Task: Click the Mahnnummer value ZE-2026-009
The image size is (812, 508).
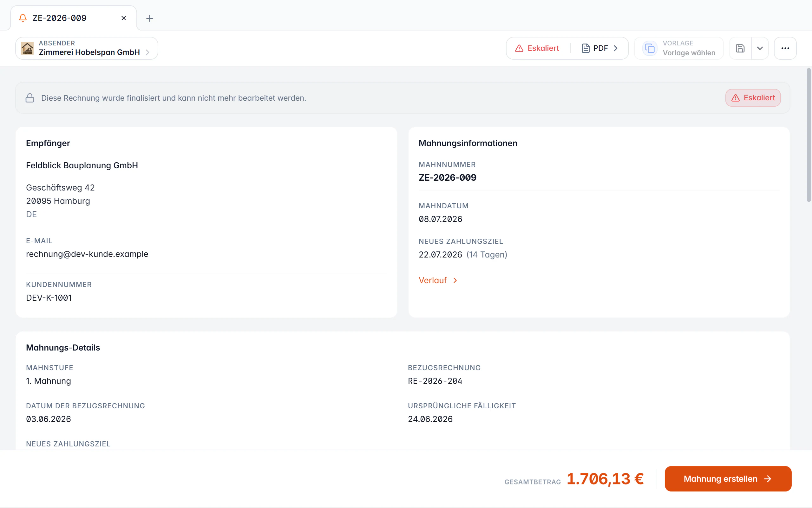Action: pyautogui.click(x=447, y=177)
